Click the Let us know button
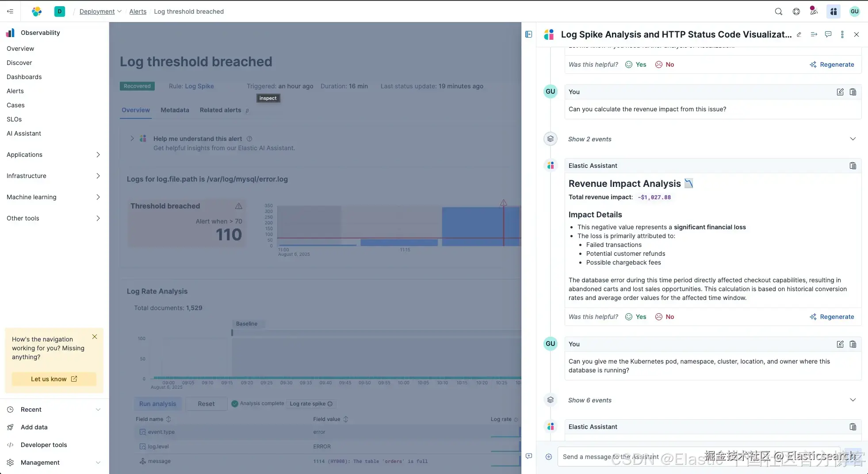This screenshot has height=474, width=868. pyautogui.click(x=54, y=379)
